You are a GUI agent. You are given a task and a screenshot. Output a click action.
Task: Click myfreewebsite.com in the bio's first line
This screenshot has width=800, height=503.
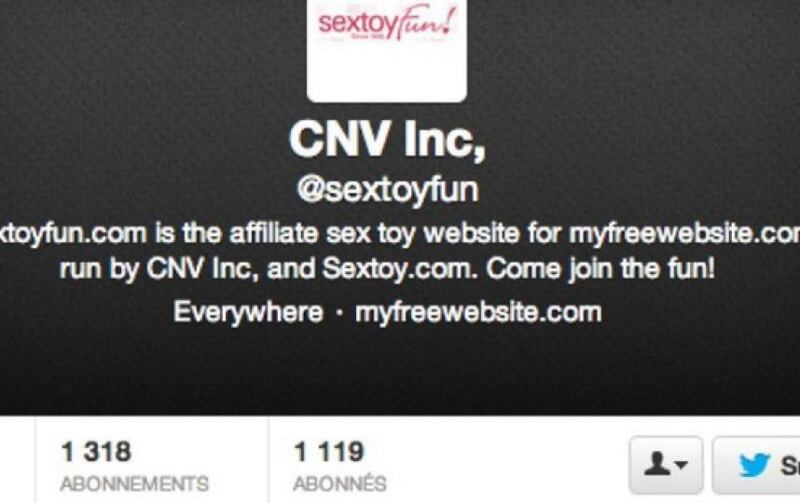[684, 234]
